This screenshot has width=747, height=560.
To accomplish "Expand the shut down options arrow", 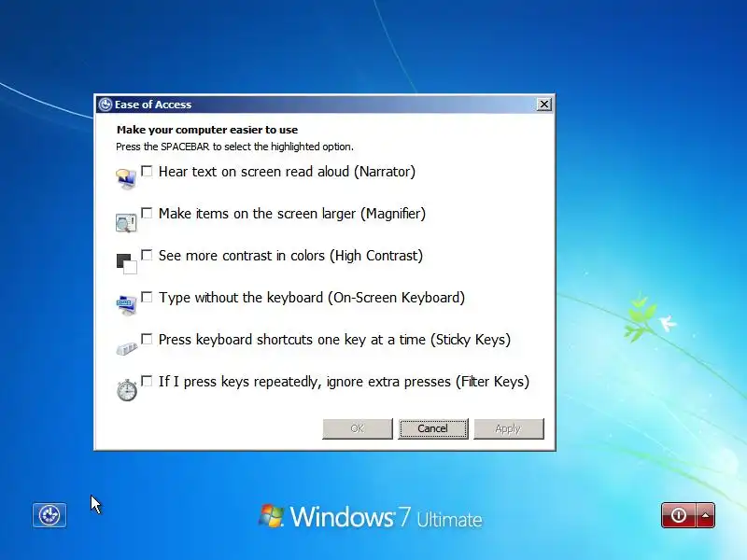I will [706, 515].
